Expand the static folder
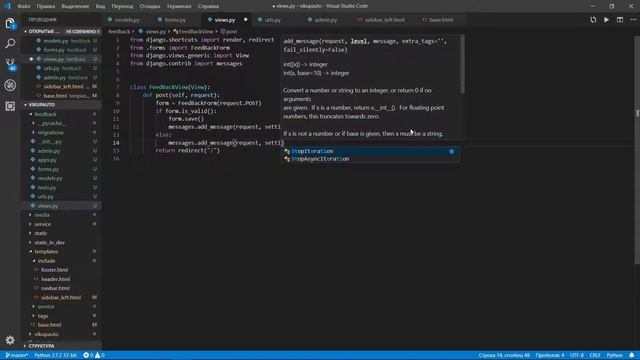Viewport: 640px width, 360px height. pos(40,233)
